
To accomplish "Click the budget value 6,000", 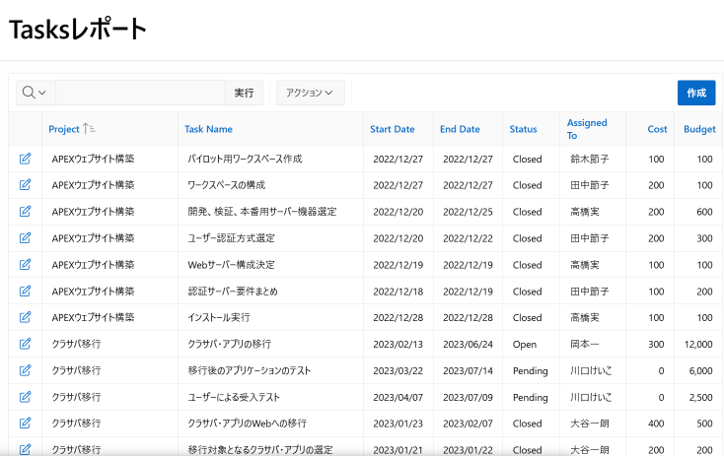I will click(x=701, y=371).
